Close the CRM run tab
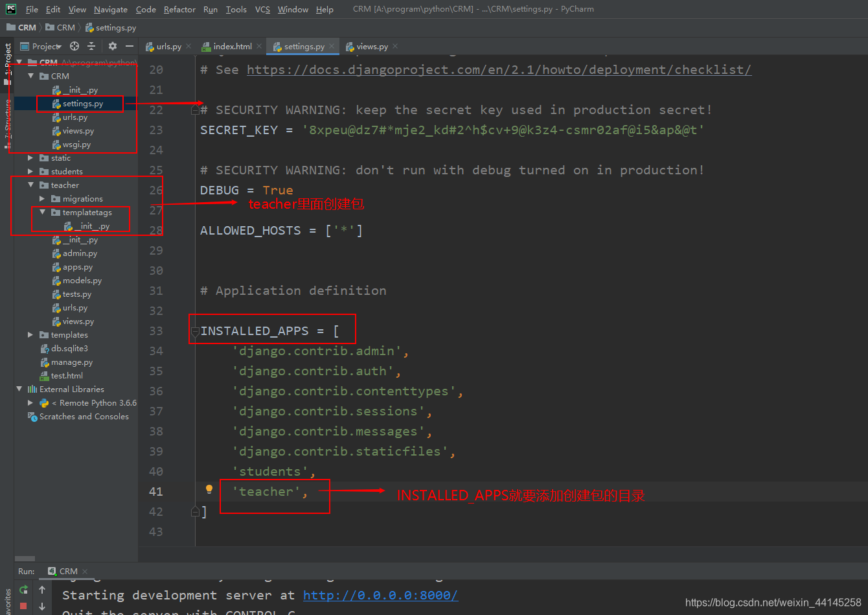 84,571
